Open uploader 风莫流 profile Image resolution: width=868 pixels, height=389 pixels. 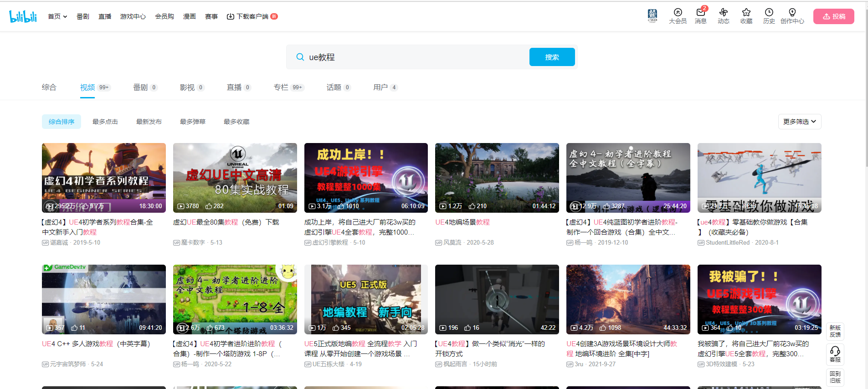point(452,243)
